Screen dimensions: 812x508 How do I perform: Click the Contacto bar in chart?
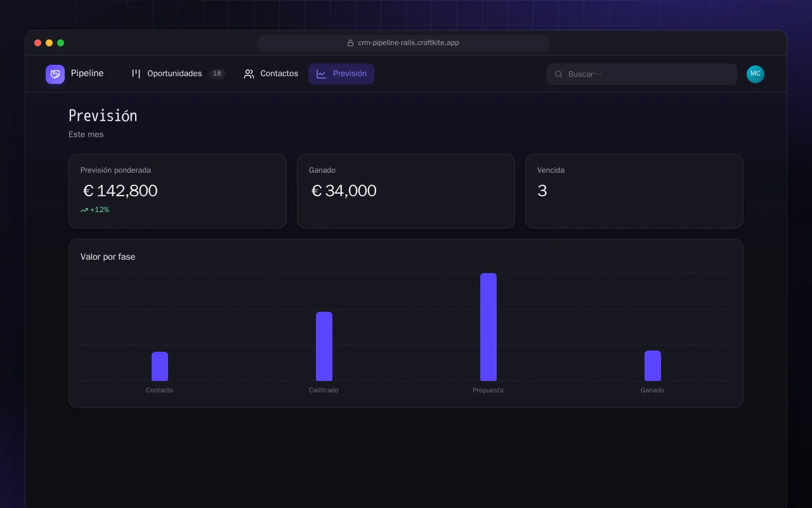pyautogui.click(x=160, y=366)
